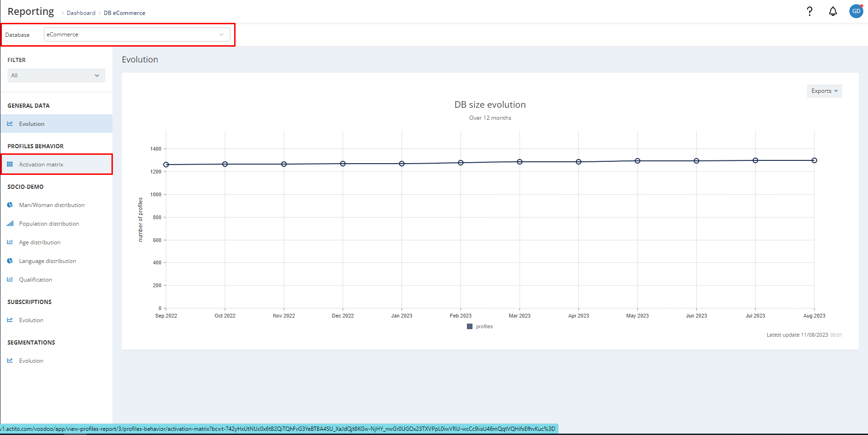Click the 'profiles' legend label

[x=484, y=326]
